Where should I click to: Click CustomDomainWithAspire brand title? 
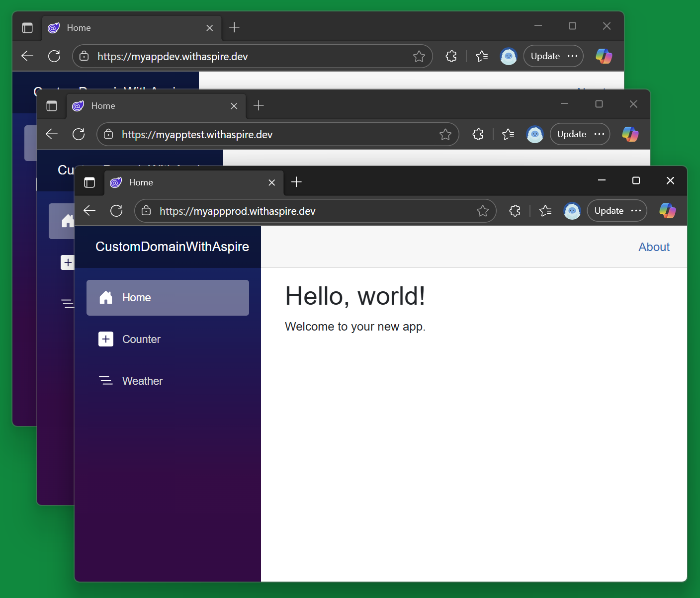coord(172,247)
